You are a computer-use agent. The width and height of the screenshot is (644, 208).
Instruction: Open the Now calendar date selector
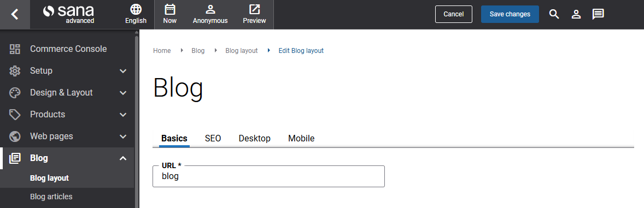tap(169, 14)
